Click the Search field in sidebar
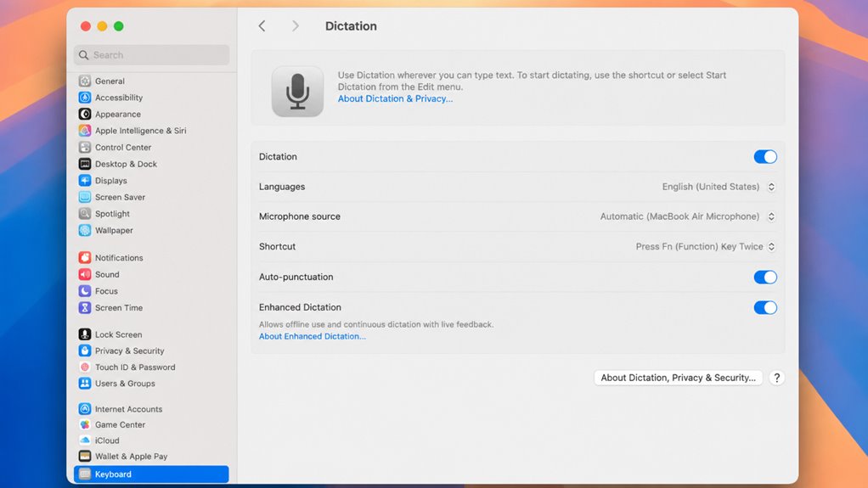This screenshot has height=488, width=868. tap(151, 55)
